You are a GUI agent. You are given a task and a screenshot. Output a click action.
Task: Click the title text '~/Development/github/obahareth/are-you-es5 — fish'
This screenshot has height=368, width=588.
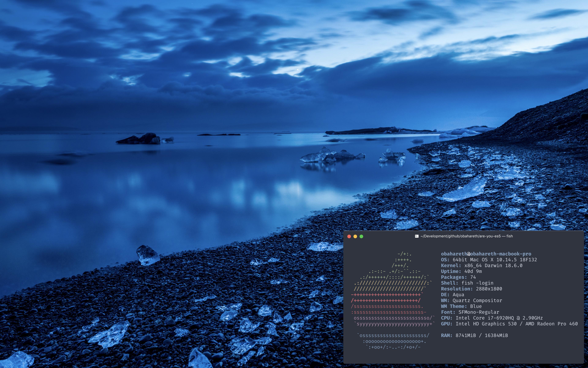467,236
